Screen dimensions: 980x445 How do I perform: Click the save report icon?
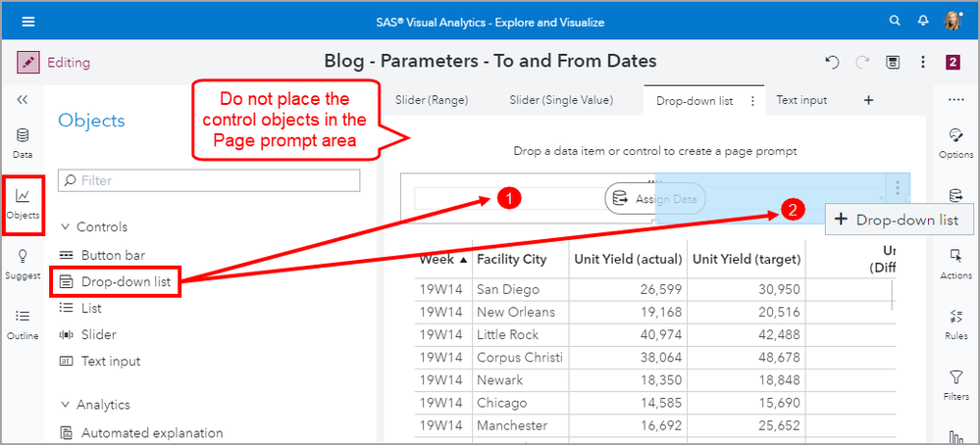(x=893, y=62)
